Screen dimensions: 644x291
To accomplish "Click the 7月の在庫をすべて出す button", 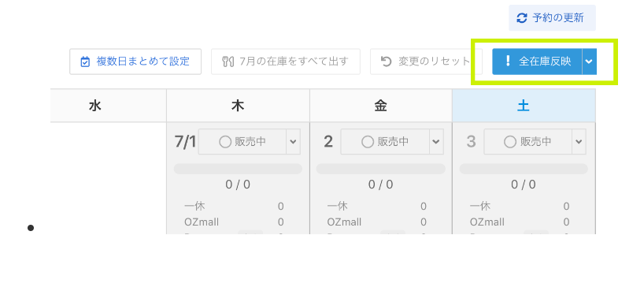I will (x=286, y=62).
